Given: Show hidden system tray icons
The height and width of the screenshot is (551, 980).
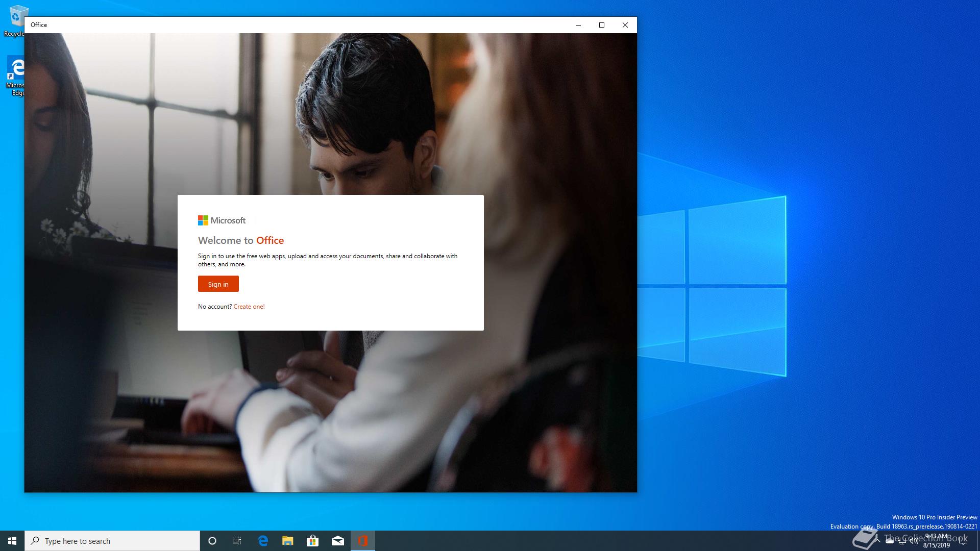Looking at the screenshot, I should tap(877, 541).
